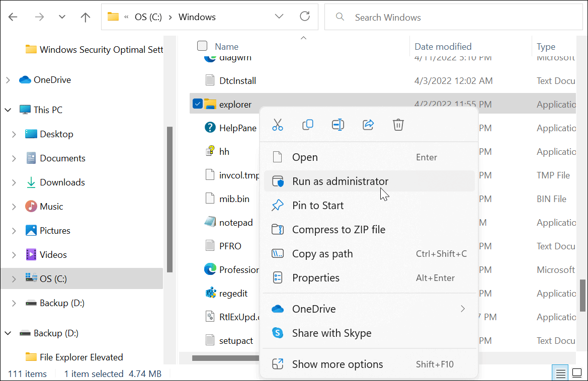Switch to details view from the status bar
Screen dimensions: 588x381
(560, 372)
